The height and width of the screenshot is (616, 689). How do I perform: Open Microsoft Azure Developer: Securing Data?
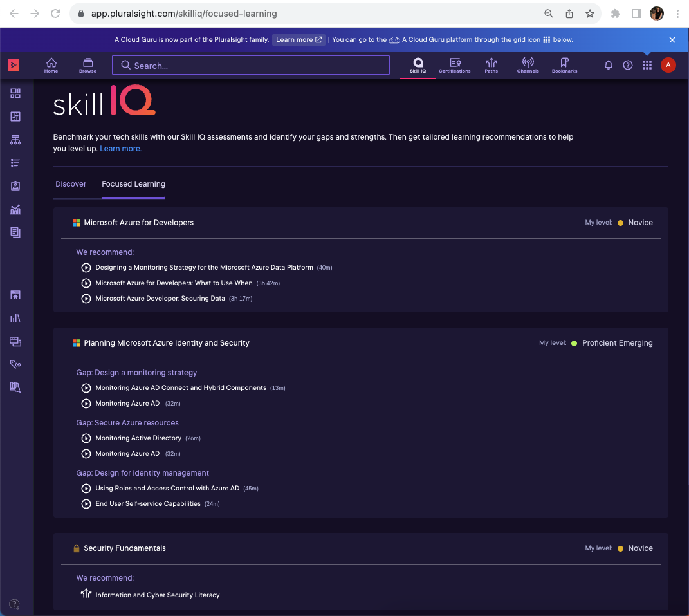[x=160, y=298]
